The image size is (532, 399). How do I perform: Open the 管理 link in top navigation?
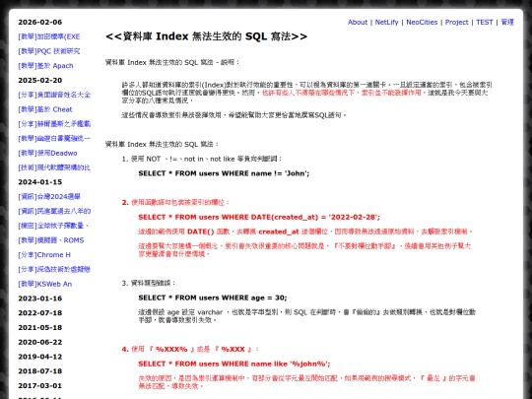[x=507, y=23]
